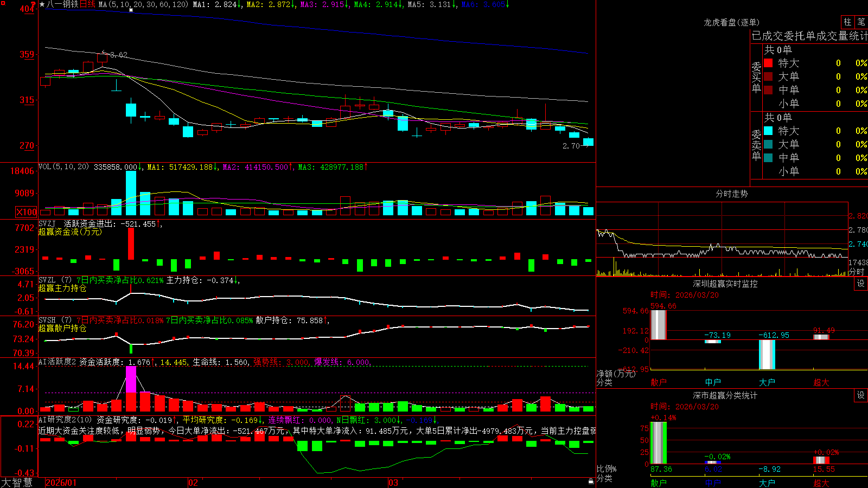This screenshot has width=868, height=488.
Task: Click the 散户 green bar in 深市超赢分类统计
Action: point(659,442)
